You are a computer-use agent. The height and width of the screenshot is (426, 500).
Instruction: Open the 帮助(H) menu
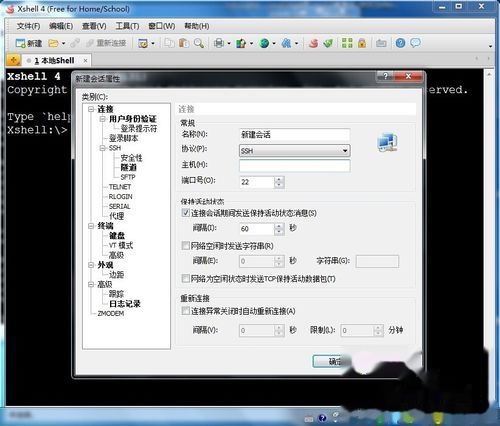pos(197,26)
